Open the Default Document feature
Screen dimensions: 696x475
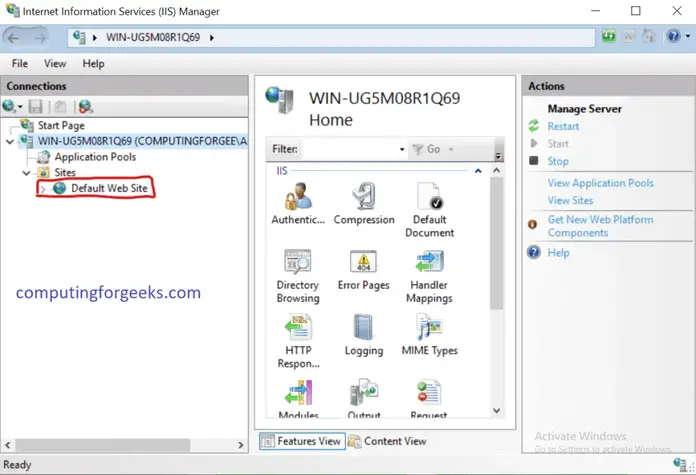point(429,210)
